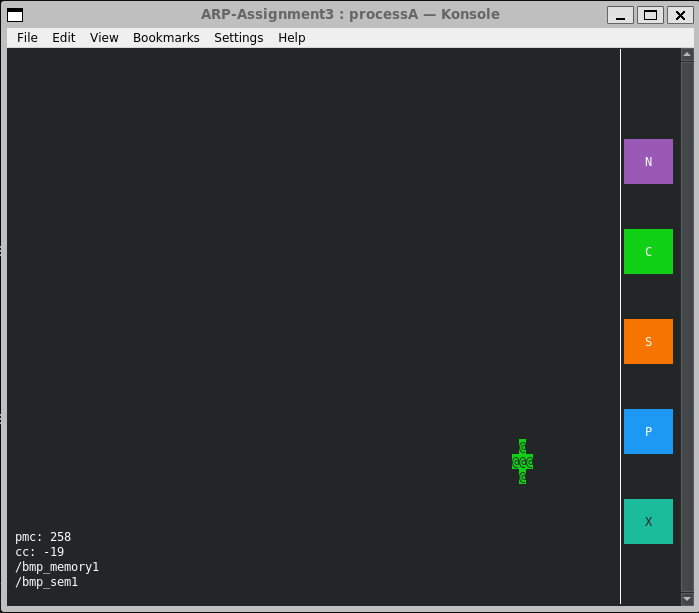
Task: Click the '/bmp_memory1' text
Action: pos(57,567)
